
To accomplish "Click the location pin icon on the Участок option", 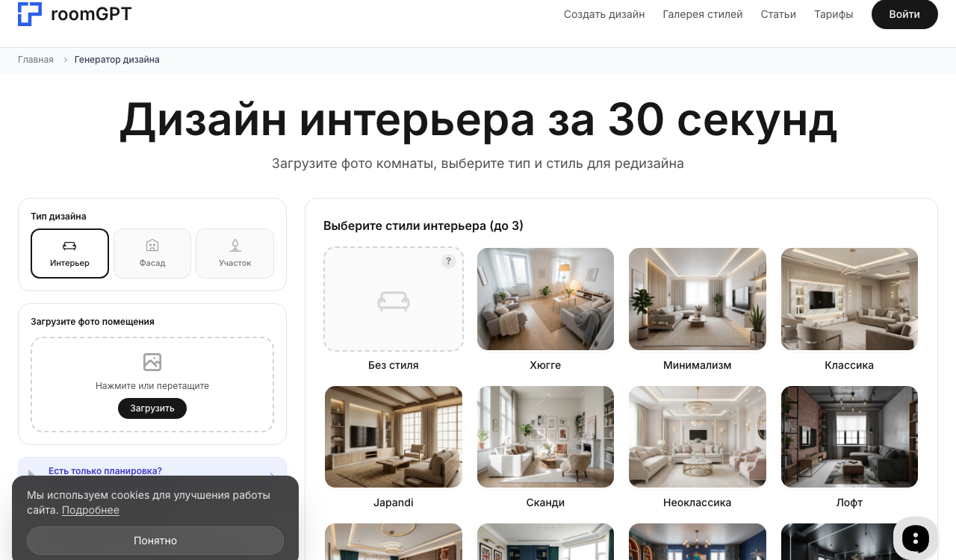I will [235, 245].
